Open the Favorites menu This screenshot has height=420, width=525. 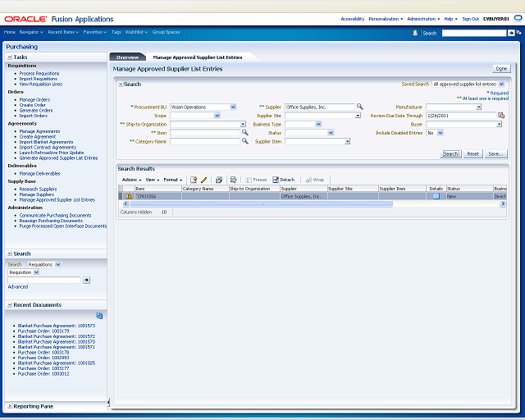(95, 32)
